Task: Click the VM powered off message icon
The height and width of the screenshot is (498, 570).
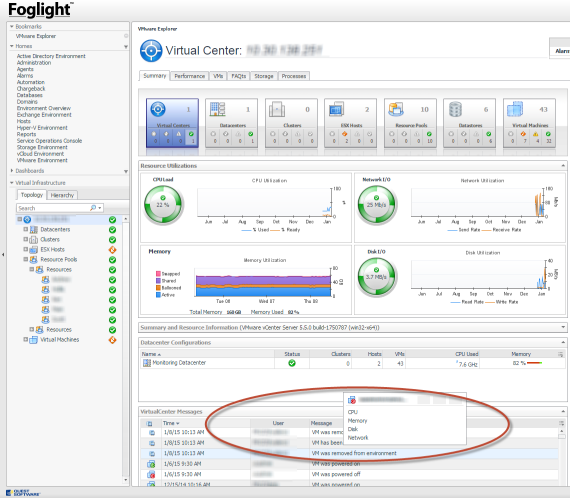Action: click(x=151, y=474)
